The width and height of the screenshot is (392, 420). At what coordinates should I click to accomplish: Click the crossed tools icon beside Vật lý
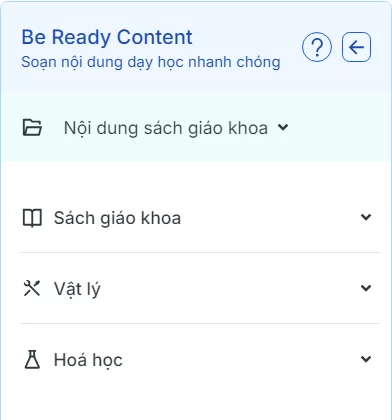(x=32, y=288)
